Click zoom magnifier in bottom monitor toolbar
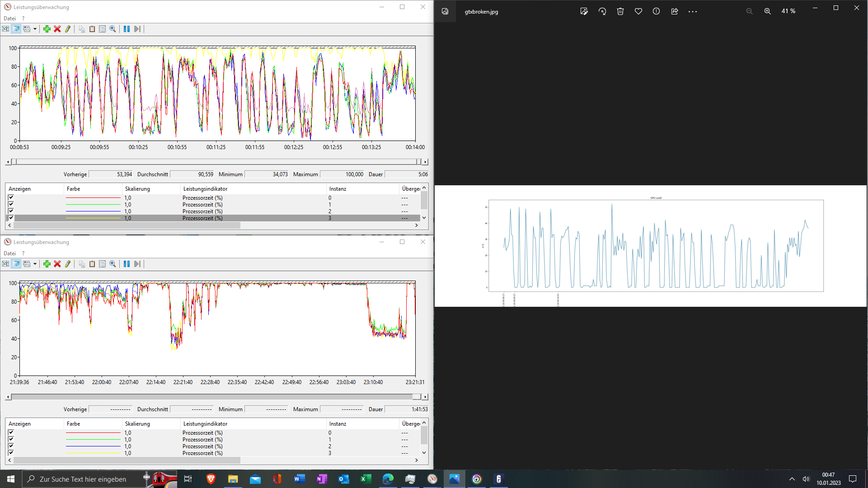Viewport: 868px width, 488px height. pyautogui.click(x=113, y=264)
